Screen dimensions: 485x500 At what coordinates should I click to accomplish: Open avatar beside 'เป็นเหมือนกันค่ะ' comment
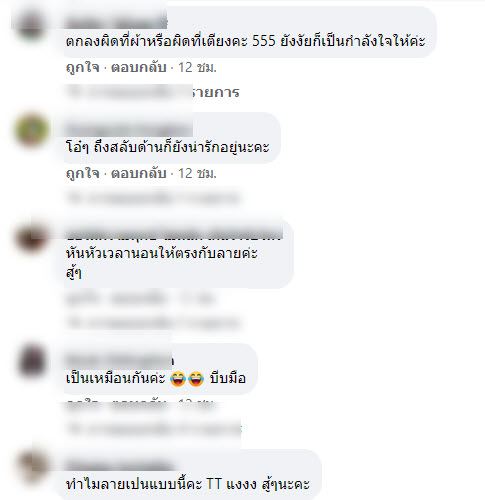tap(31, 361)
